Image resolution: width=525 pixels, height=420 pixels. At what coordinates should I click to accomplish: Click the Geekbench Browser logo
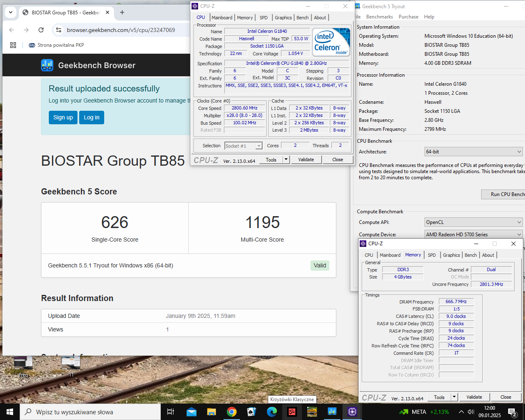tap(88, 65)
